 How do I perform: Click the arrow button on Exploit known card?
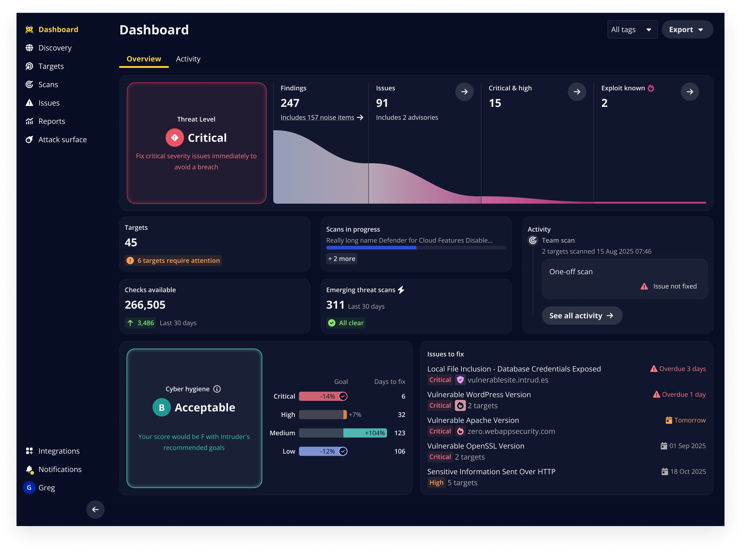coord(689,92)
